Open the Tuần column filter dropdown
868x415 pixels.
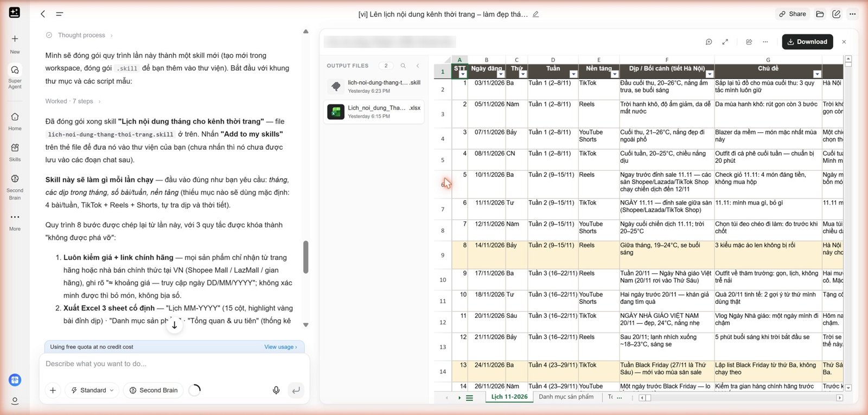[x=573, y=74]
